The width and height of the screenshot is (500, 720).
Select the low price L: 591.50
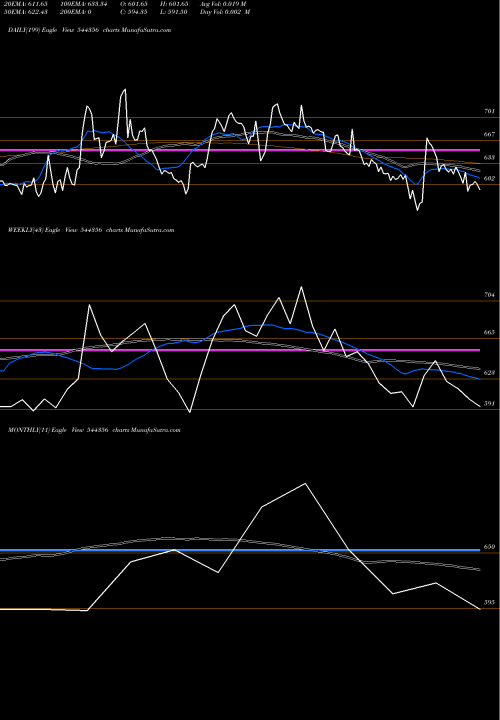click(x=174, y=12)
